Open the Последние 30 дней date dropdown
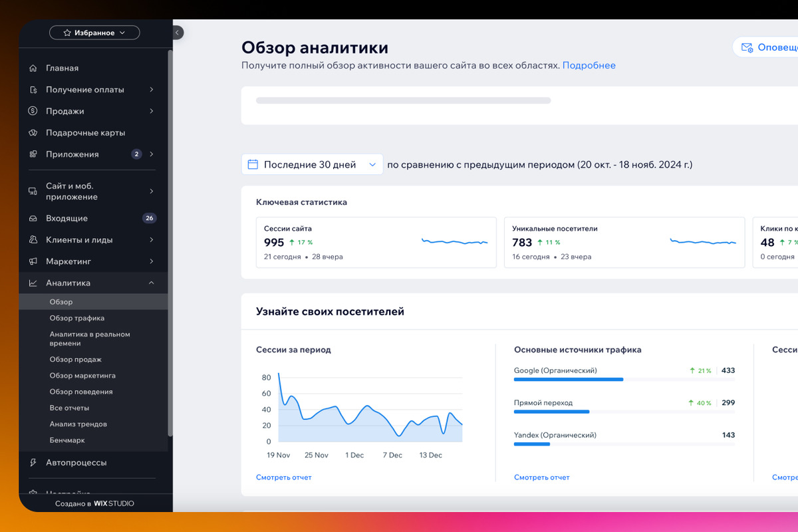 (x=312, y=164)
